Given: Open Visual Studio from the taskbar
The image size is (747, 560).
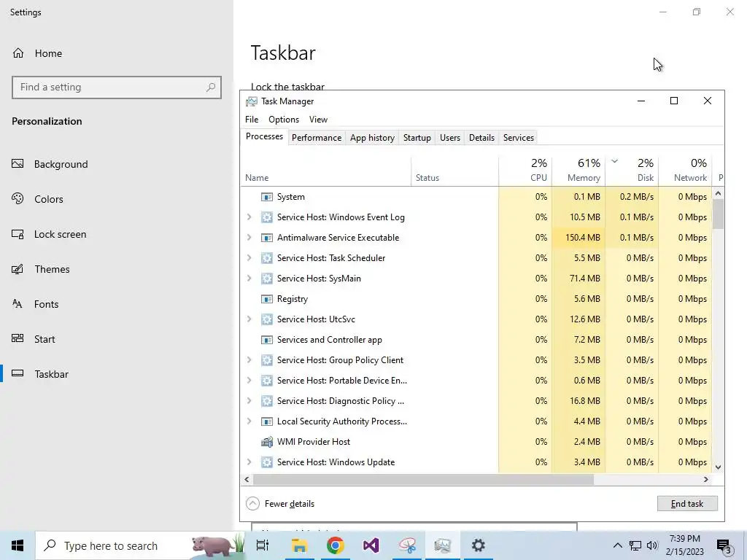Looking at the screenshot, I should coord(371,545).
